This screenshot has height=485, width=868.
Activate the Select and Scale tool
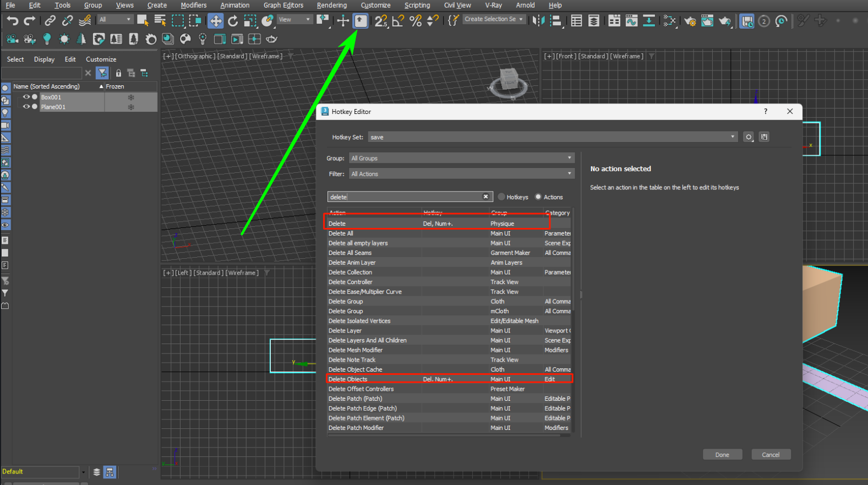coord(250,21)
